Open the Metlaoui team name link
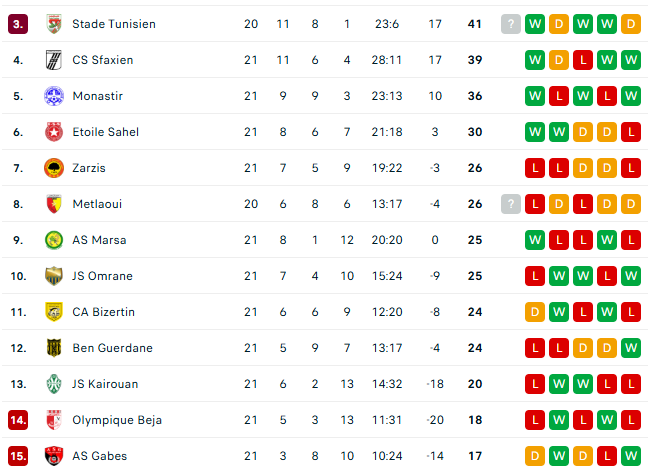The width and height of the screenshot is (648, 470). 97,204
